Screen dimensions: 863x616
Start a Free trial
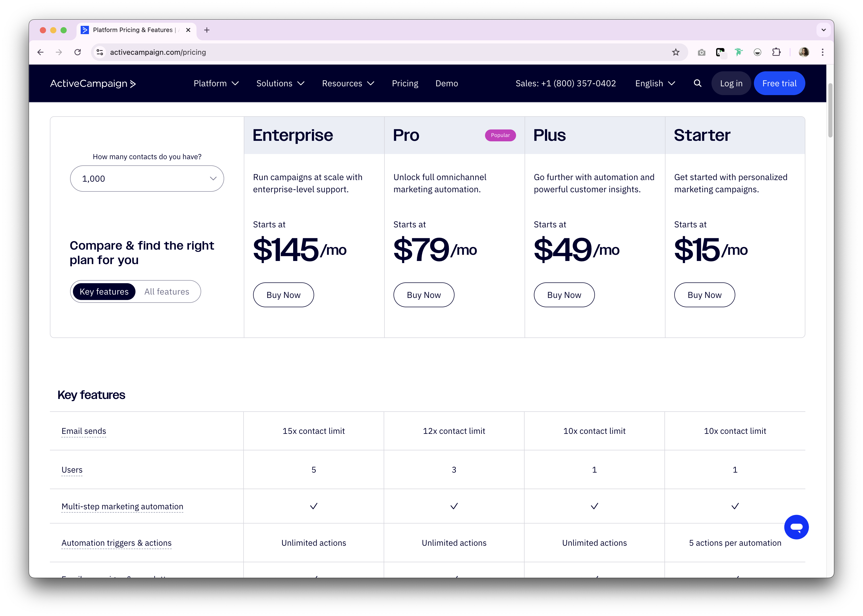(779, 83)
